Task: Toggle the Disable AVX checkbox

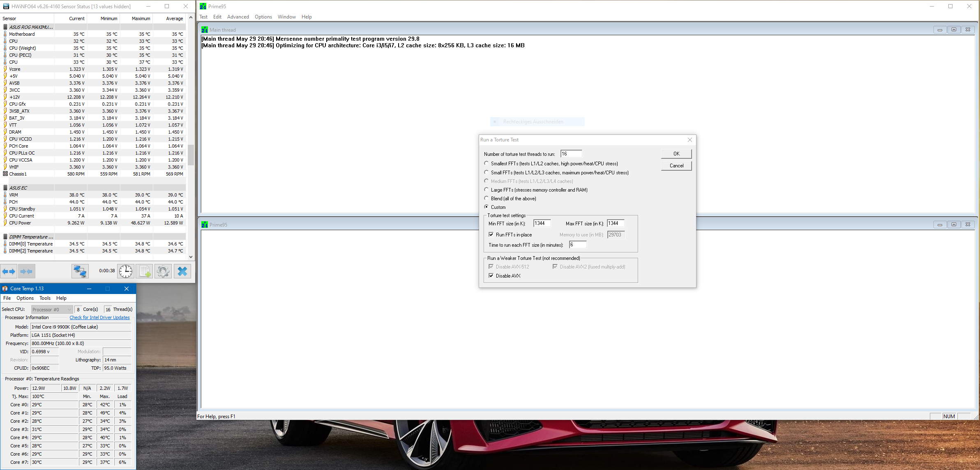Action: (491, 276)
